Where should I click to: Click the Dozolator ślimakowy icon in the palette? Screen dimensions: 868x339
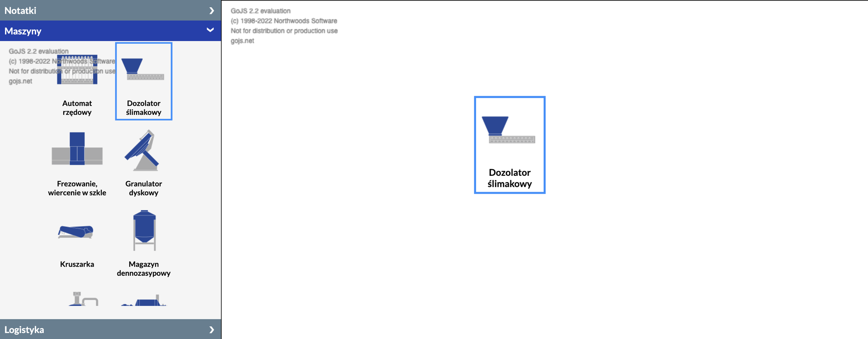pyautogui.click(x=143, y=69)
